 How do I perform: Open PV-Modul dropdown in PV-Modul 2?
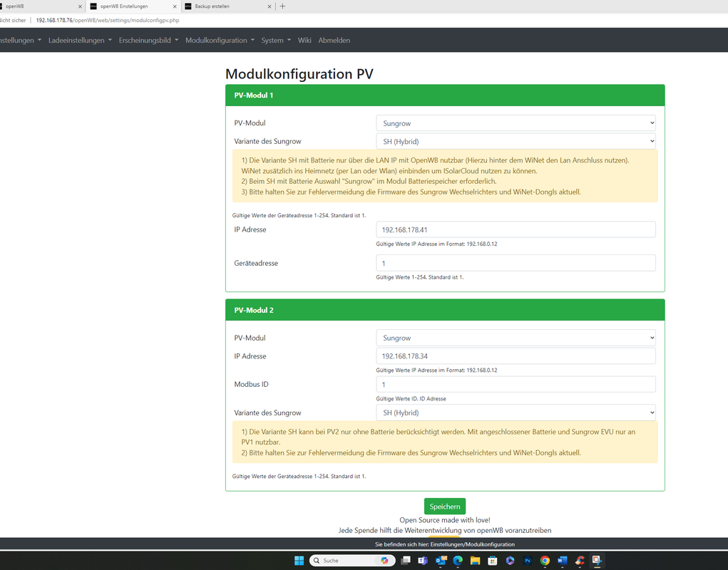coord(516,338)
